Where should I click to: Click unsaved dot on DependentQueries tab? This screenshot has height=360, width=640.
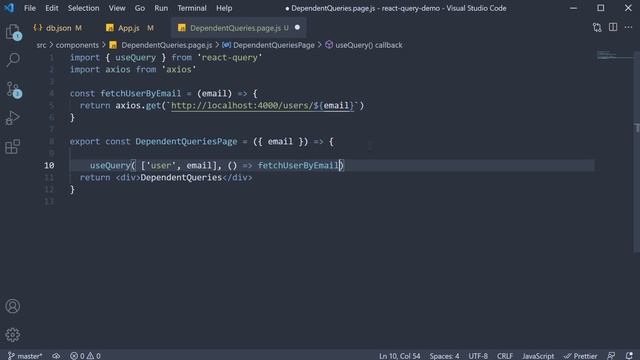[x=297, y=27]
